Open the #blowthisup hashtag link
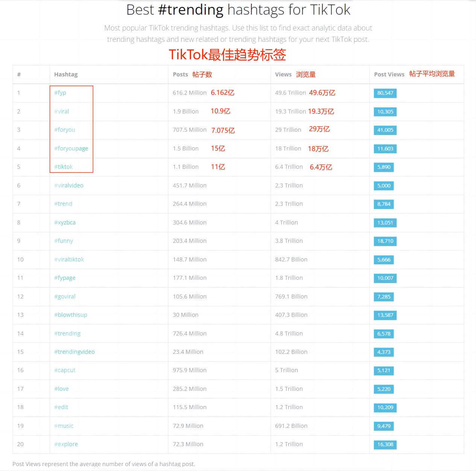The height and width of the screenshot is (471, 476). (71, 315)
